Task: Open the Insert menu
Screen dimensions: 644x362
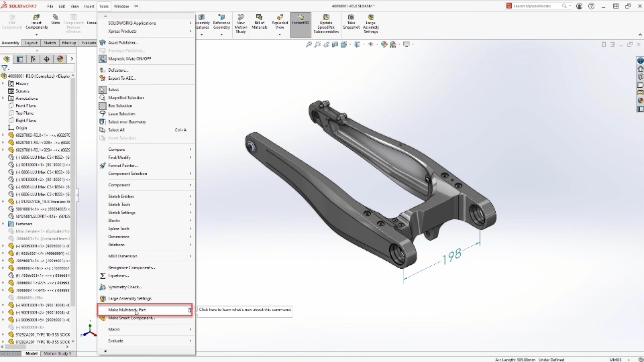Action: [x=89, y=6]
